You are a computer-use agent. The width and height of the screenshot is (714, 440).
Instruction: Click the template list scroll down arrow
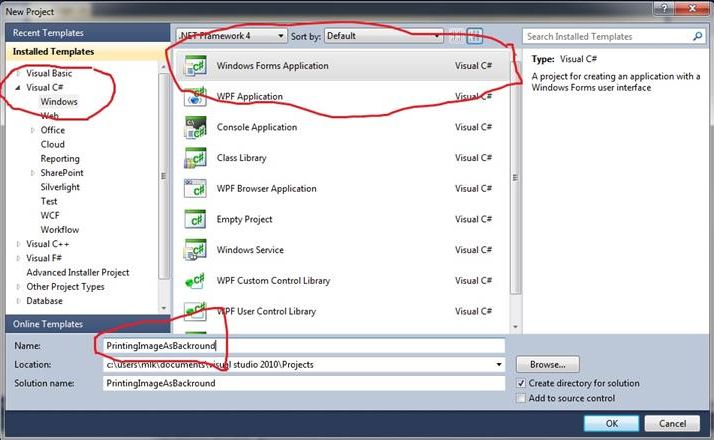tap(515, 327)
